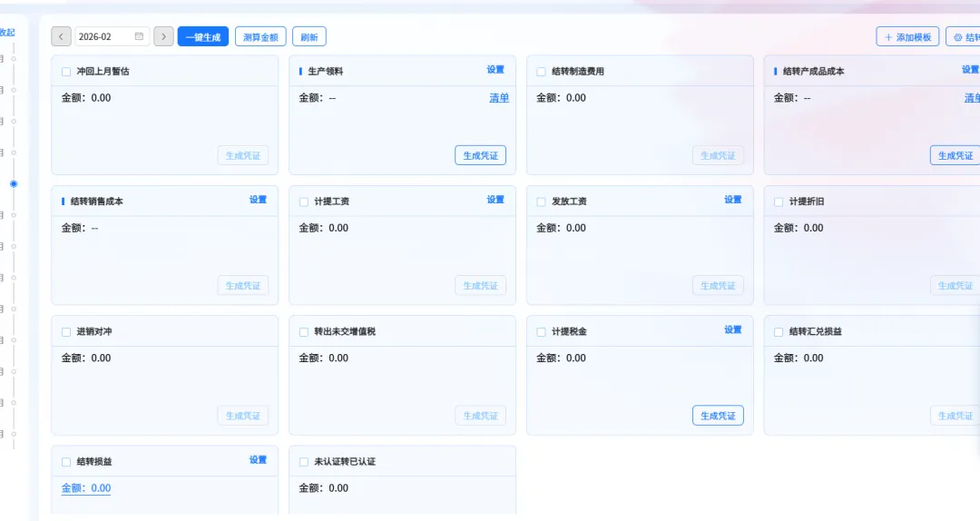The image size is (980, 521).
Task: Select the highlighted blue timeline month marker
Action: pos(14,184)
